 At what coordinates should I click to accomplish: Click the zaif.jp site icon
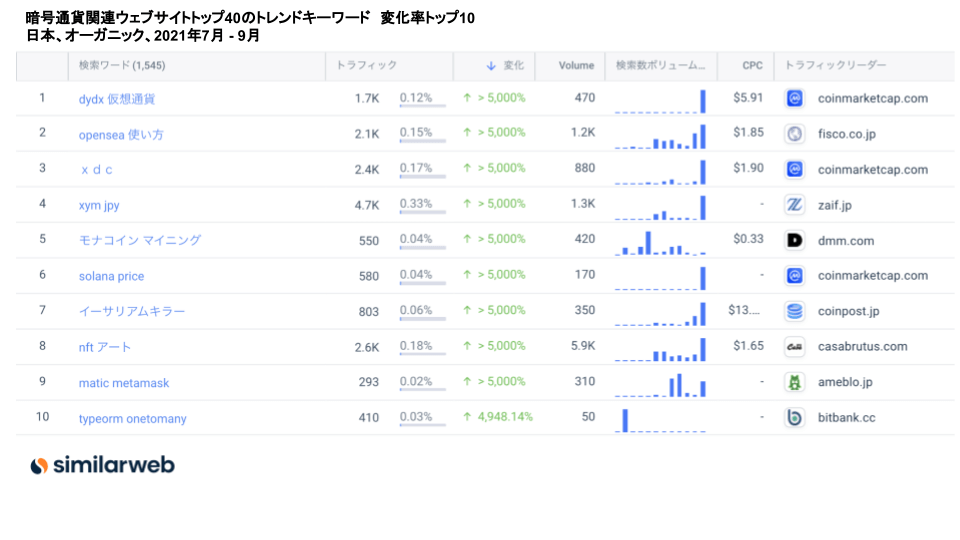[795, 205]
